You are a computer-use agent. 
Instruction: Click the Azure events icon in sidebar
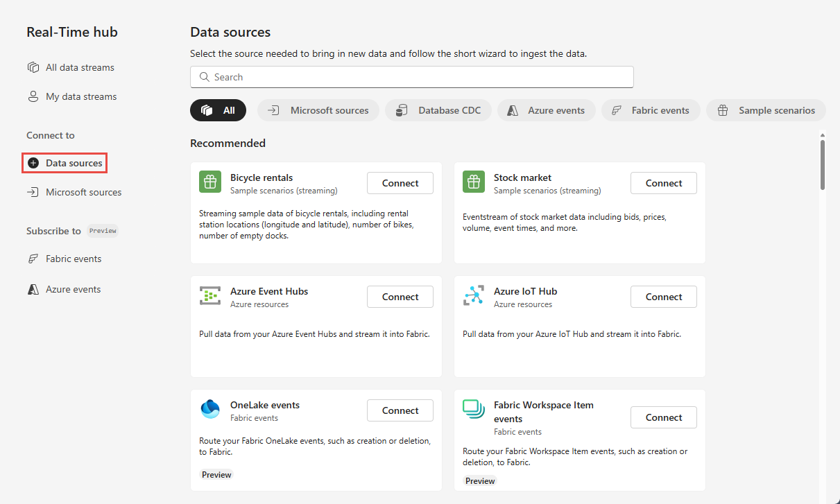coord(33,289)
